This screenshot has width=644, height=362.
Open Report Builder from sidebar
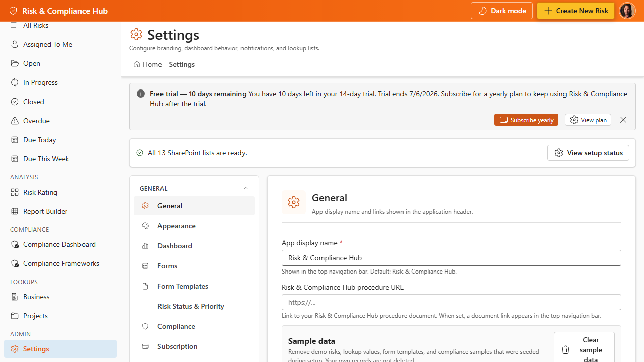pos(60,211)
